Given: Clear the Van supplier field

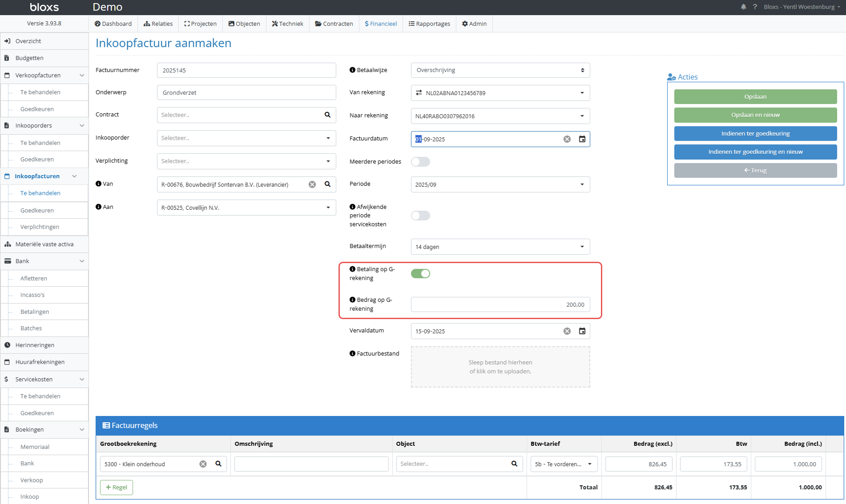Looking at the screenshot, I should point(312,184).
